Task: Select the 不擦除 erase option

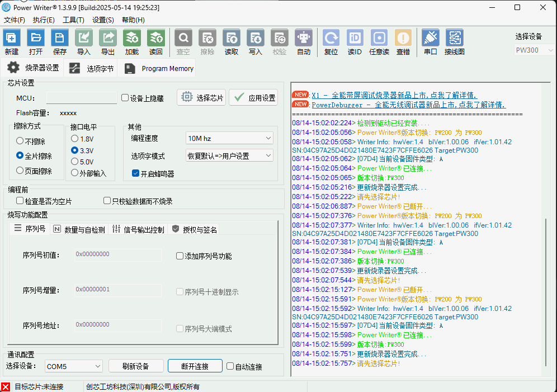Action: click(20, 141)
